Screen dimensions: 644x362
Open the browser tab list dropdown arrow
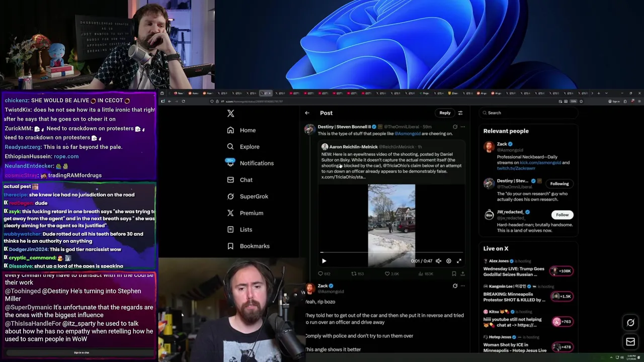click(606, 93)
